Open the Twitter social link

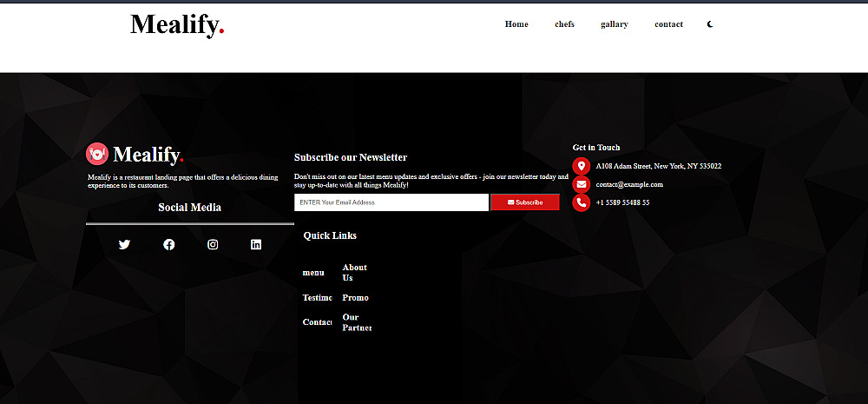click(124, 244)
